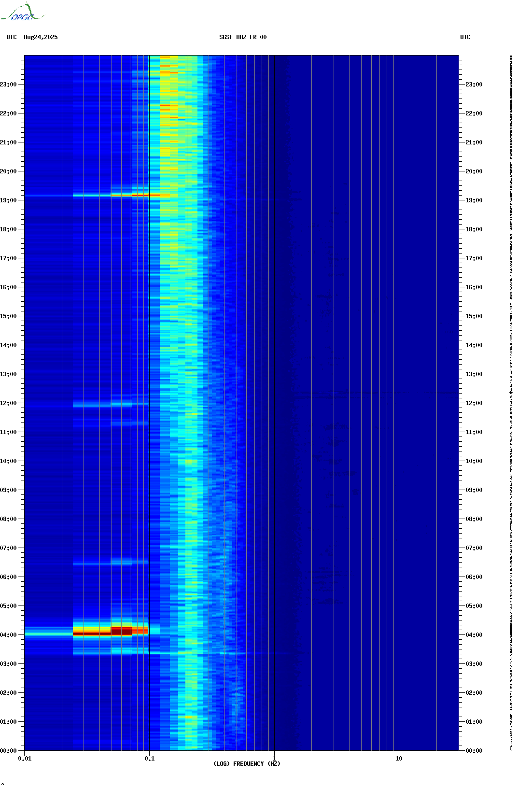The image size is (532, 789).
Task: Click 11:00 on the right time axis
Action: click(474, 432)
